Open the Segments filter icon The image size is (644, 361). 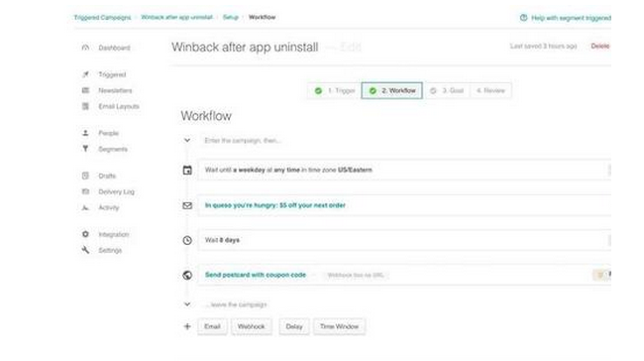point(85,149)
